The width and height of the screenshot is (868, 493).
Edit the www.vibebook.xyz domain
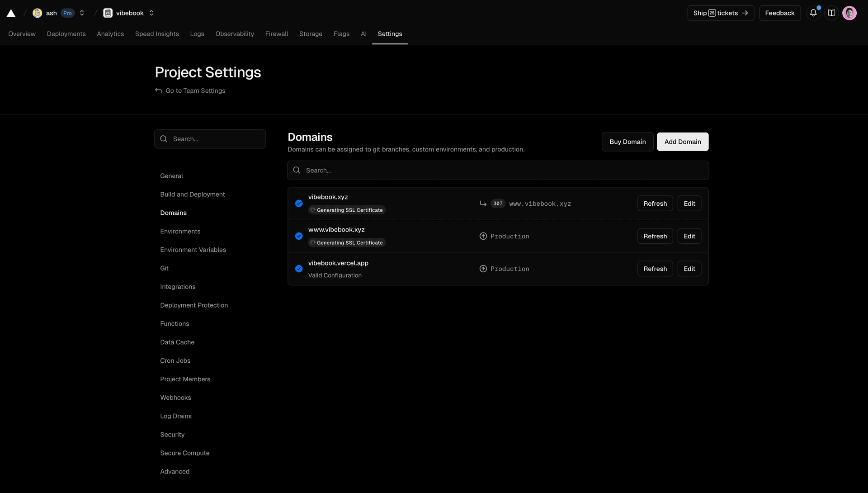(689, 236)
